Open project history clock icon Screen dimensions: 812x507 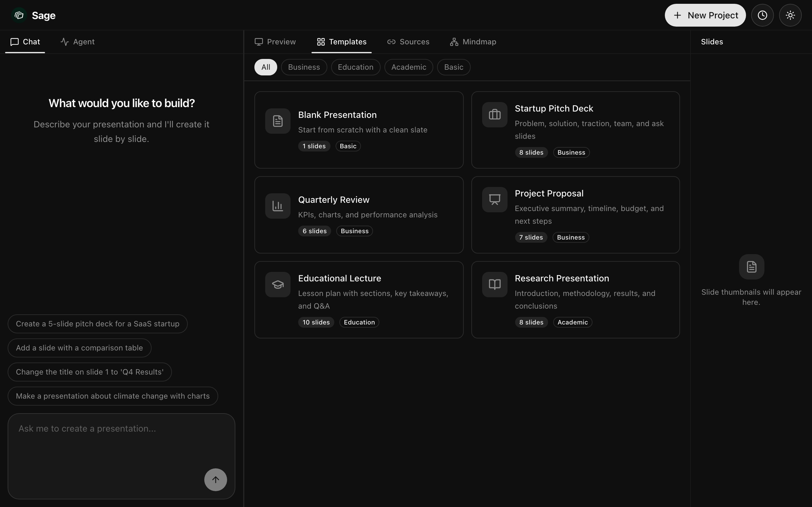[762, 15]
